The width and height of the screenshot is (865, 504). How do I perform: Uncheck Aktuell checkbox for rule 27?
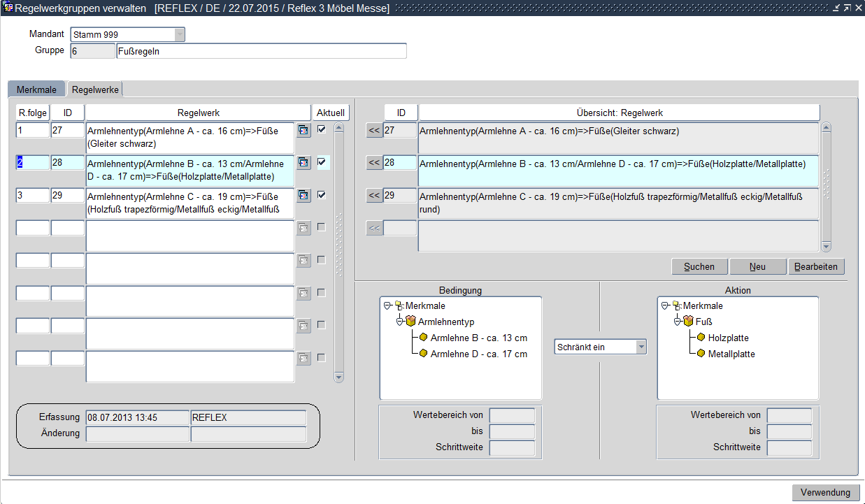(x=322, y=129)
